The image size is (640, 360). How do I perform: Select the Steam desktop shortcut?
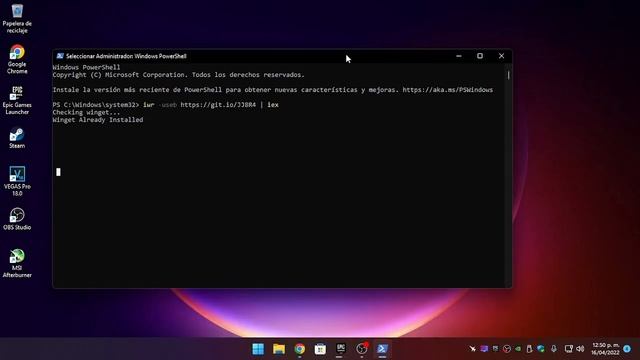(17, 138)
